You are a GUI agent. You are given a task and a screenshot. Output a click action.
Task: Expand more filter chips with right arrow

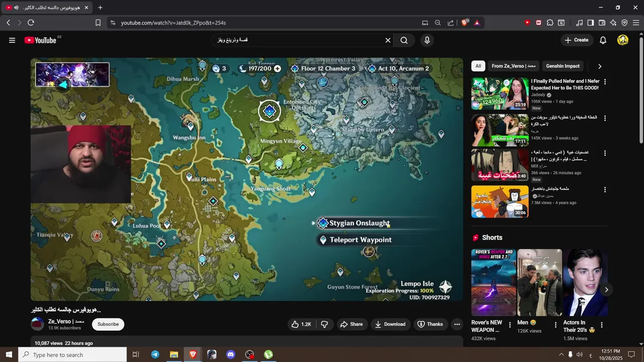click(x=599, y=66)
